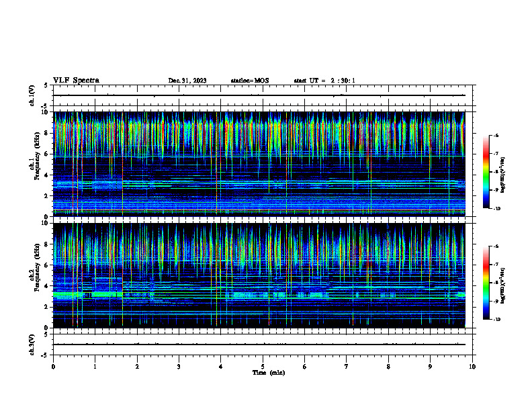Screen dimensions: 532x411
Task: Click the "ch.3(V)" voltage axis label
Action: click(32, 345)
